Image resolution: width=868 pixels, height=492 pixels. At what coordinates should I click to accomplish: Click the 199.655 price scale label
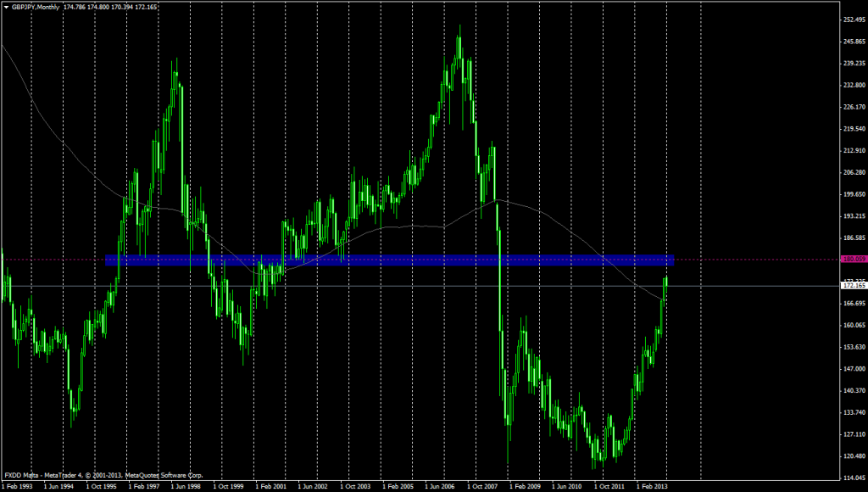tap(853, 194)
